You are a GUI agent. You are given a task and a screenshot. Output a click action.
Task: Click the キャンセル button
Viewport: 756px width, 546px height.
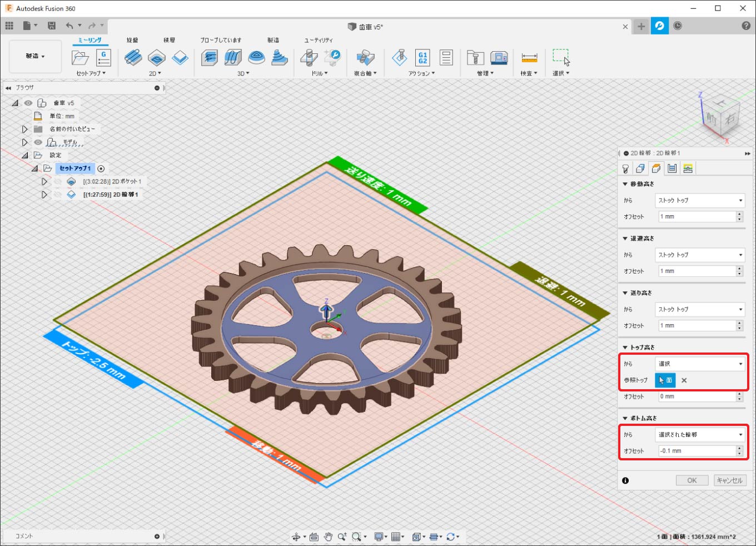(x=729, y=480)
